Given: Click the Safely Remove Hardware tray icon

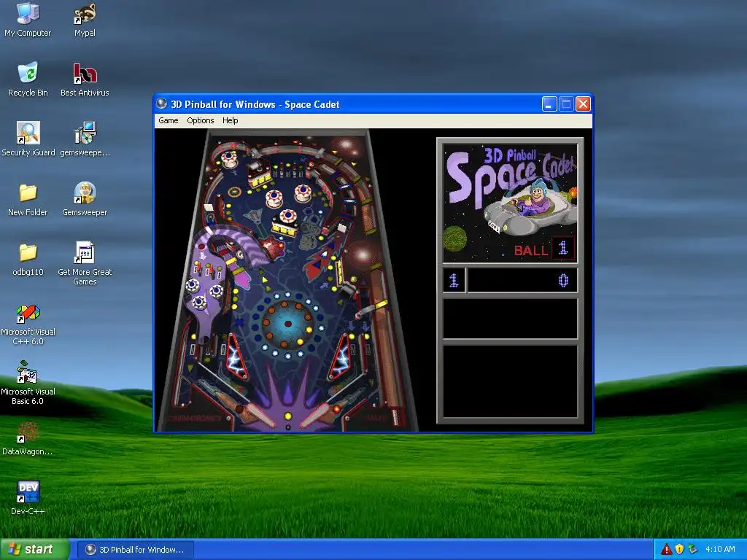Looking at the screenshot, I should [x=693, y=549].
